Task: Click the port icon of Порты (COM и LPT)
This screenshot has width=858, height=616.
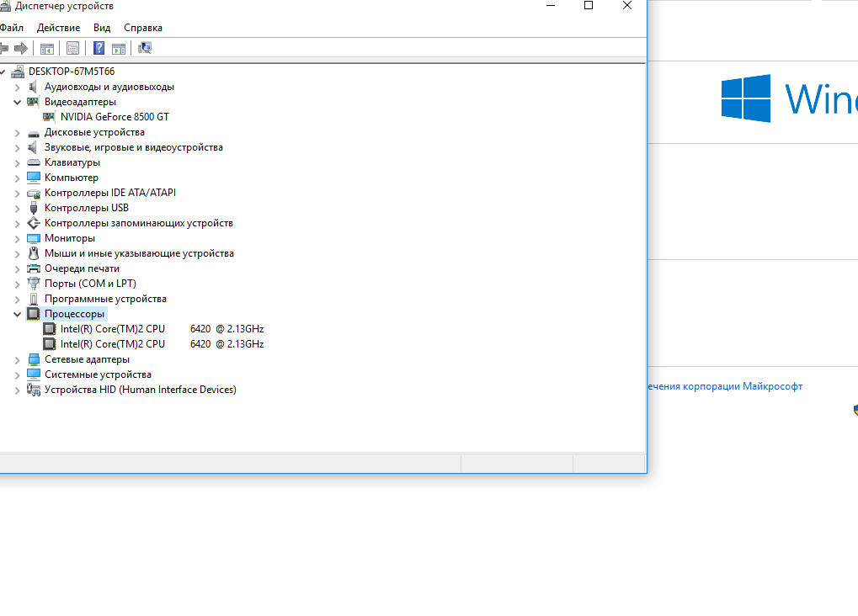Action: tap(34, 284)
